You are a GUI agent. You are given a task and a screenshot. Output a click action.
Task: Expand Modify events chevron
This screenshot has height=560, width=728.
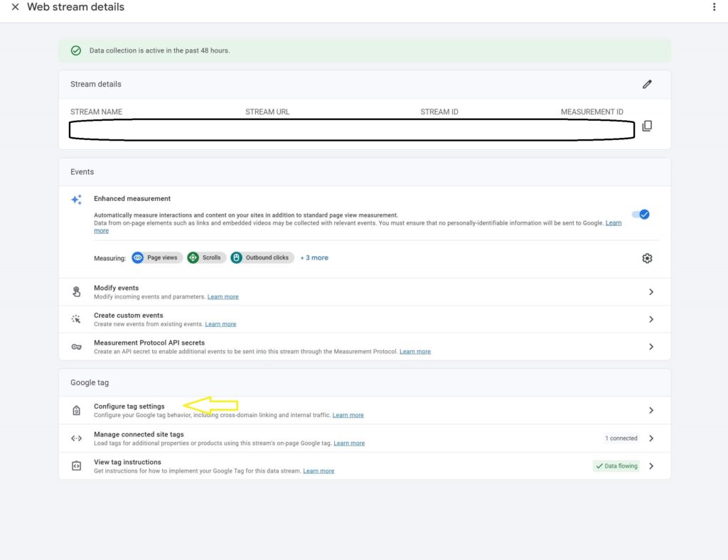(651, 292)
